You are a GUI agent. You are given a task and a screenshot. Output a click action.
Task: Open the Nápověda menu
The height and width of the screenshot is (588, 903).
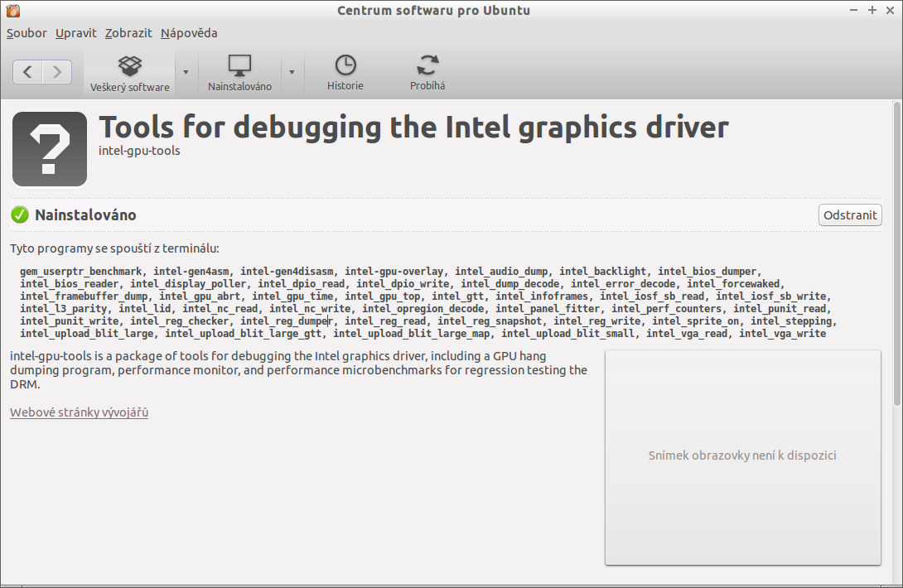click(189, 33)
